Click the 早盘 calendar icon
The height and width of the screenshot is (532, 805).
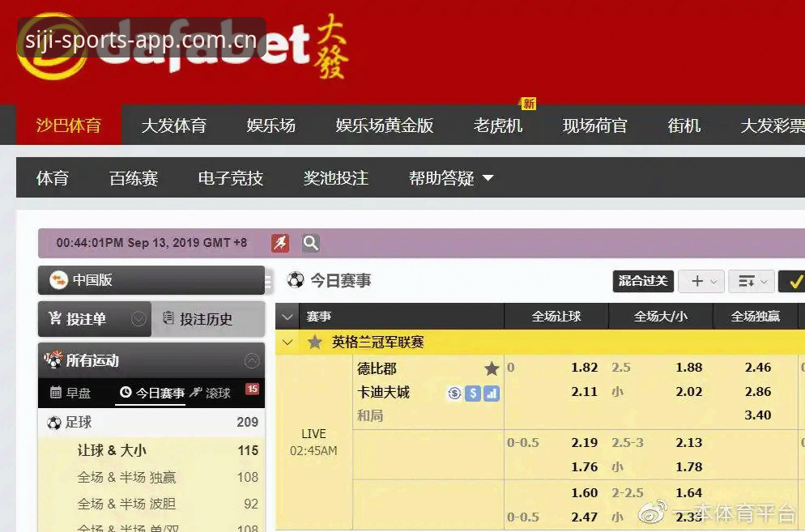coord(56,393)
